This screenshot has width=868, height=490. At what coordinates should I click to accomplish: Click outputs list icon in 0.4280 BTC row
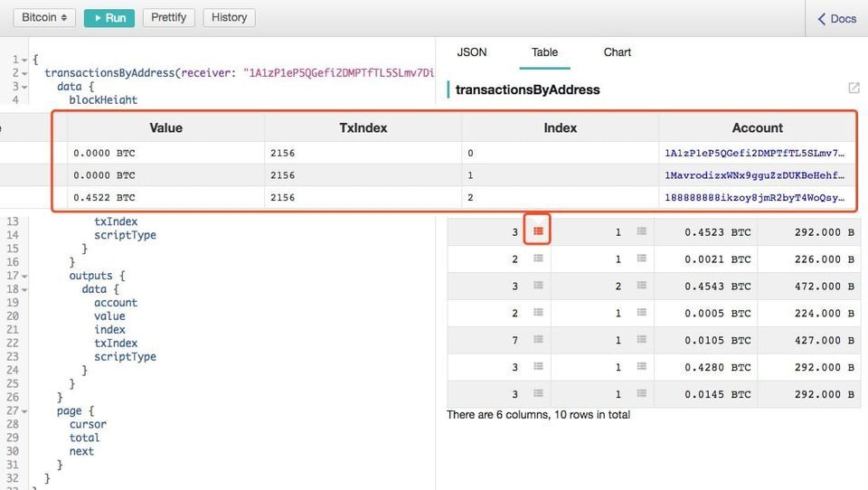tap(641, 367)
